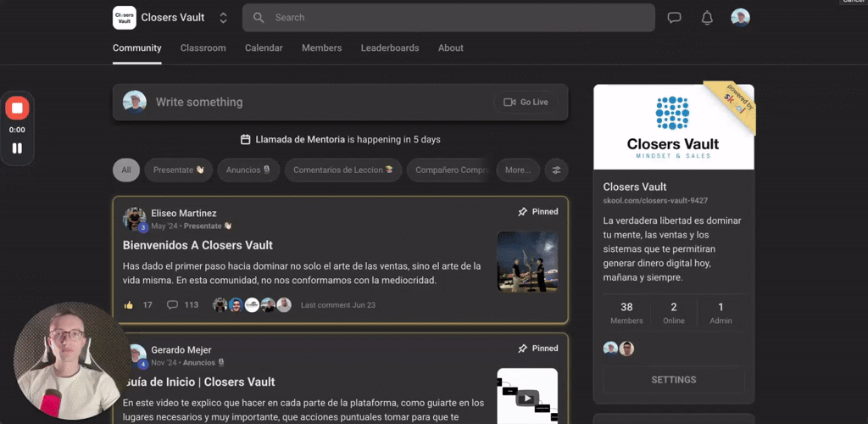Pause the screen recording
The width and height of the screenshot is (868, 424).
(x=17, y=148)
